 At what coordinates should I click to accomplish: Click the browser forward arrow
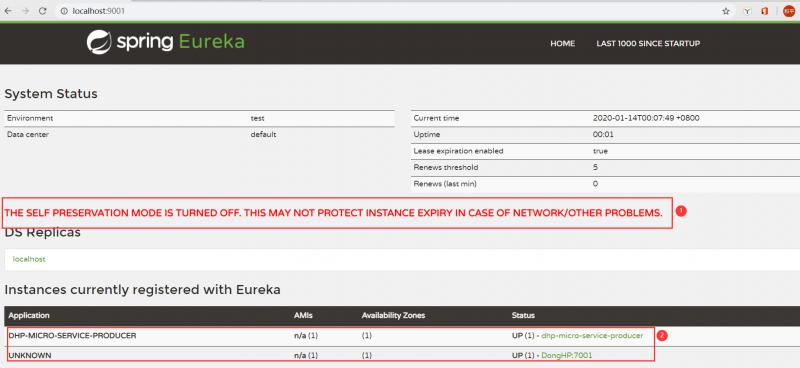(26, 11)
